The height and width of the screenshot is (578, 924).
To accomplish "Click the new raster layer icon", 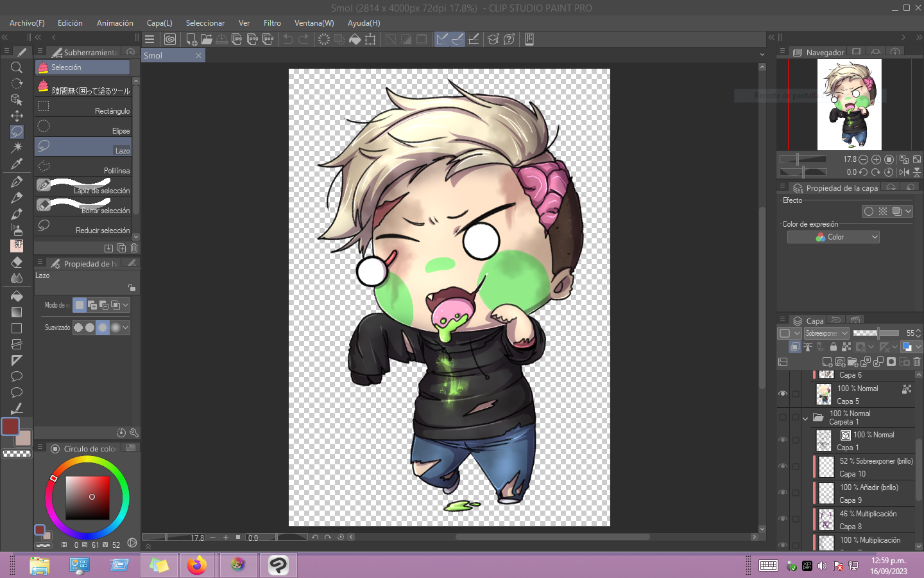I will (x=827, y=362).
